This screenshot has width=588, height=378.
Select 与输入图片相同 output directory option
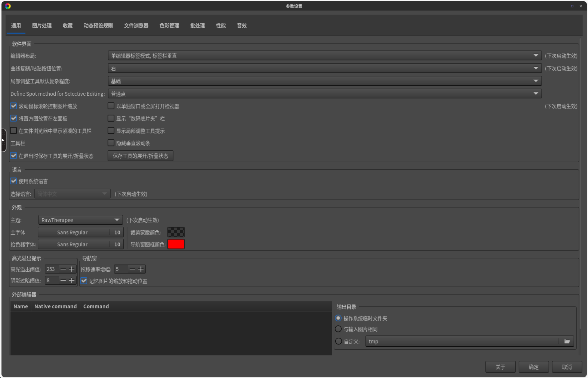click(x=338, y=329)
